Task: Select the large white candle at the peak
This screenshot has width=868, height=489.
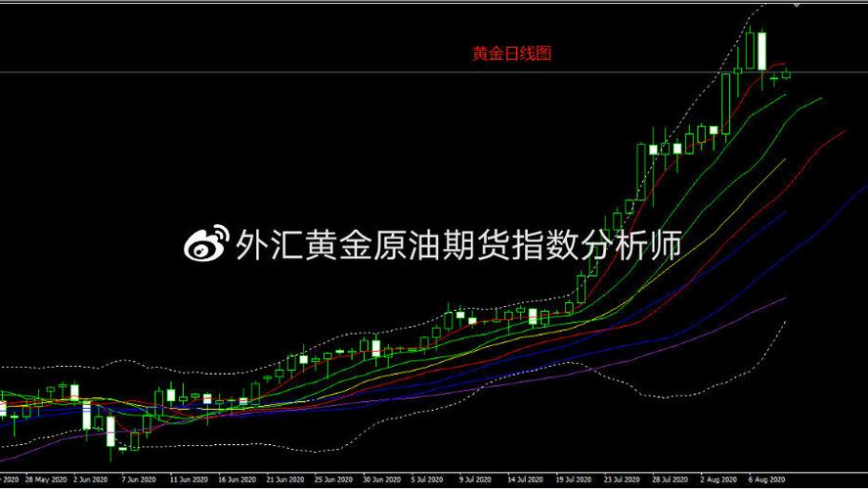Action: click(x=761, y=51)
